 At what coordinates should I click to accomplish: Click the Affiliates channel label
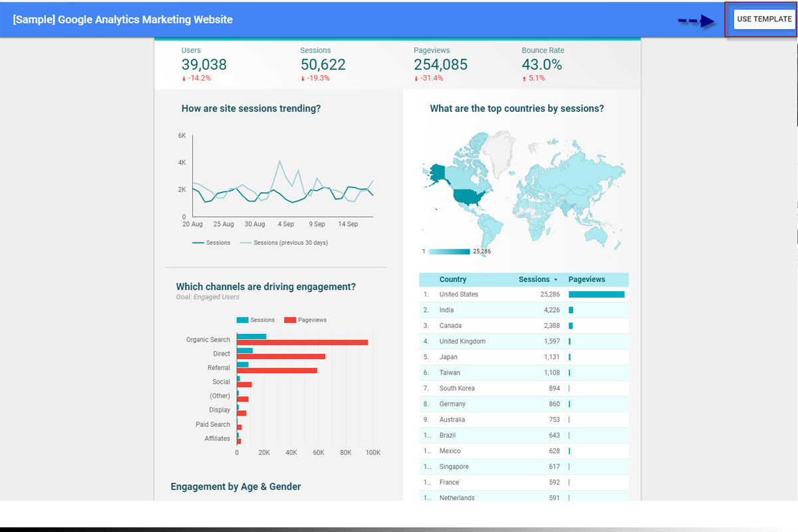(217, 438)
